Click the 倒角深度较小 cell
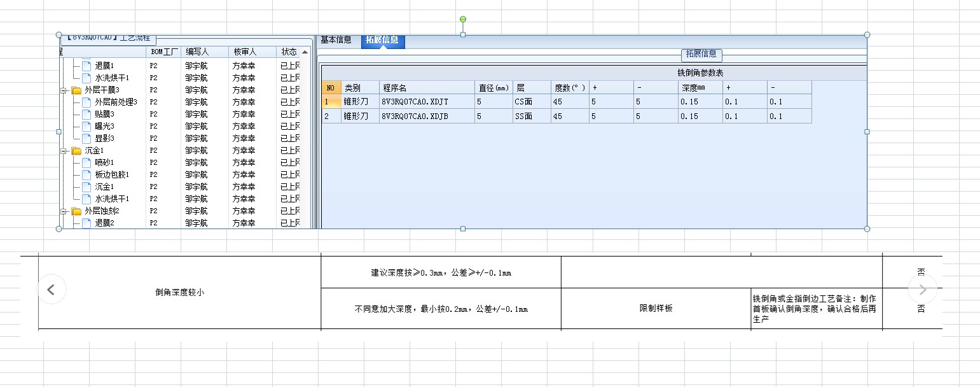980x387 pixels. (180, 293)
